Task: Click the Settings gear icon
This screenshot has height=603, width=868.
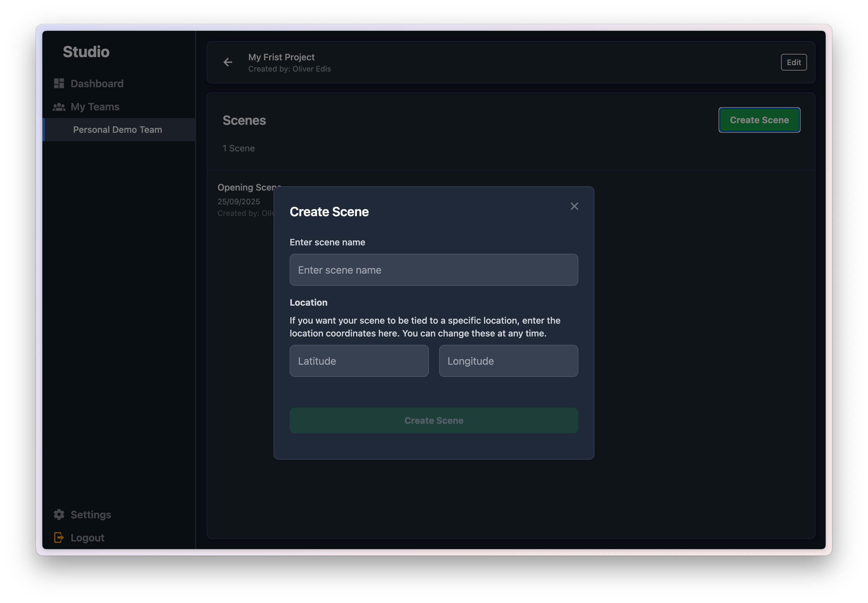Action: point(59,514)
